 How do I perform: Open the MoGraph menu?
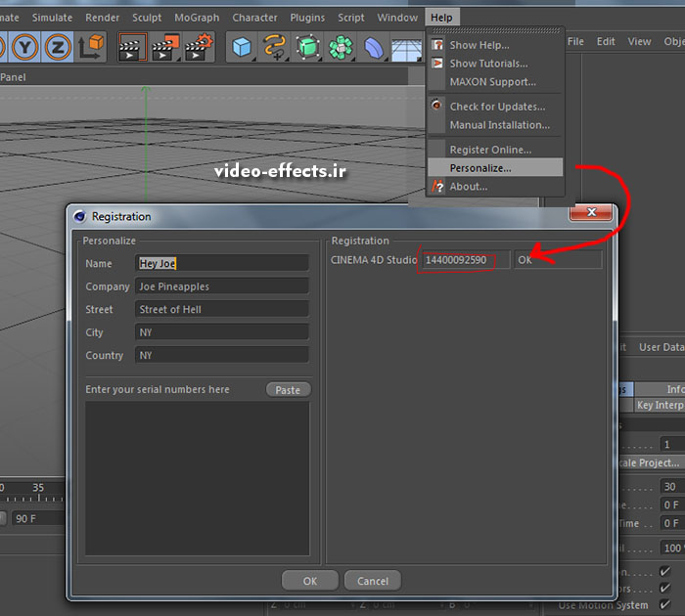[x=197, y=18]
